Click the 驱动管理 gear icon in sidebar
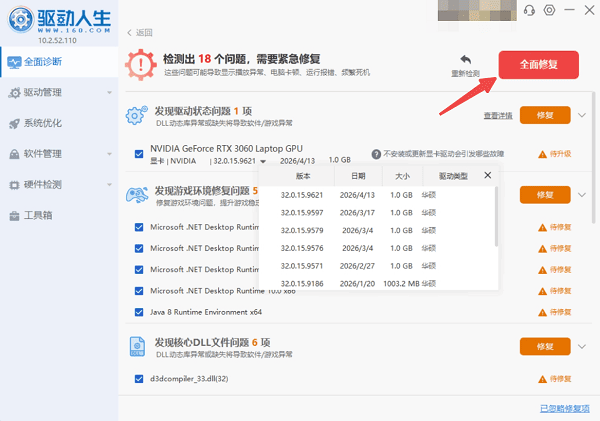 14,93
